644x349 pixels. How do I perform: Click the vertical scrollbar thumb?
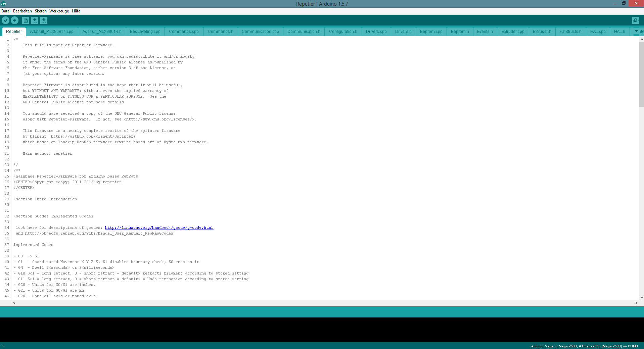(x=641, y=74)
